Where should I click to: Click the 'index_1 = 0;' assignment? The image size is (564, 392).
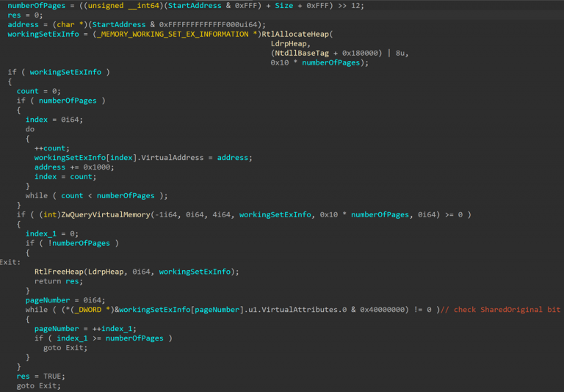(x=53, y=233)
